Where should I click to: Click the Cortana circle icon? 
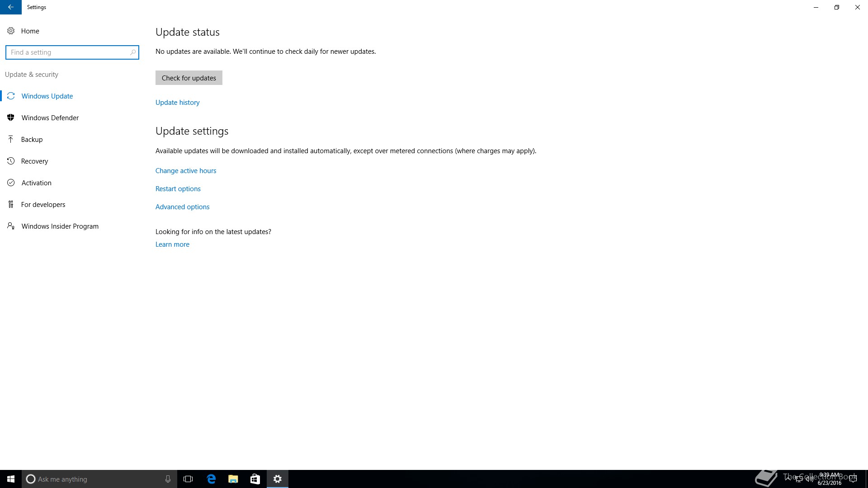[31, 479]
